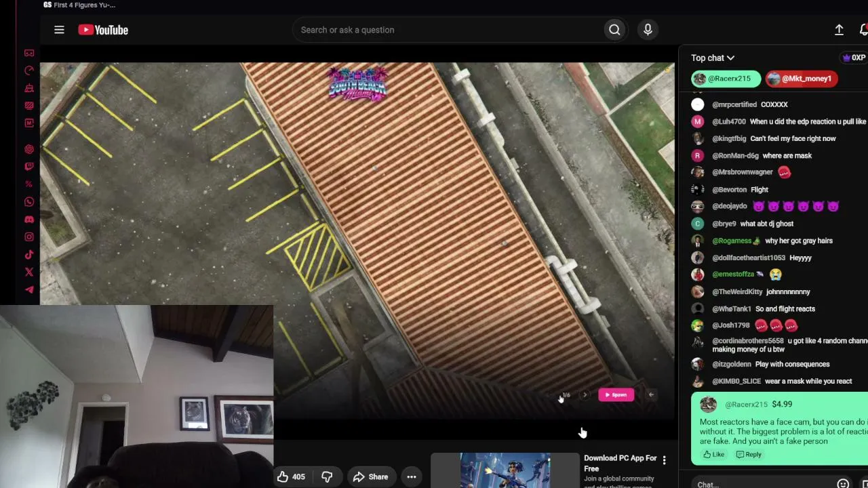The width and height of the screenshot is (868, 488).
Task: Open the 'Download PC App For Free' ad link
Action: 620,463
